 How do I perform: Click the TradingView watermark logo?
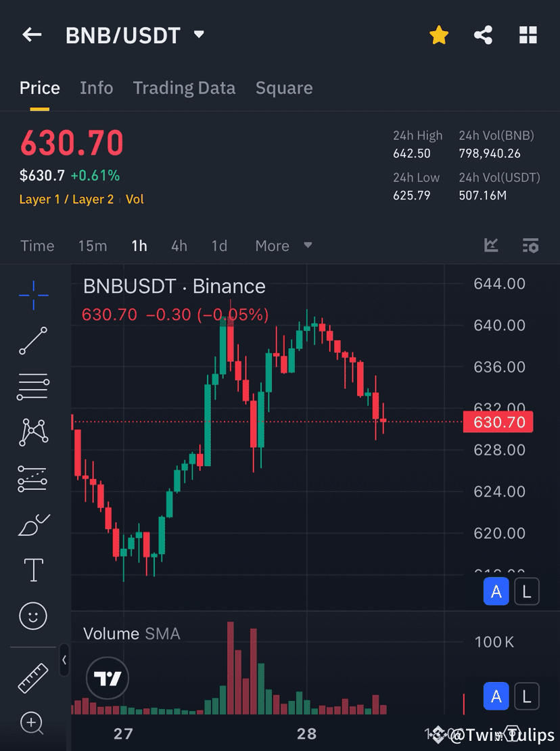[x=107, y=678]
